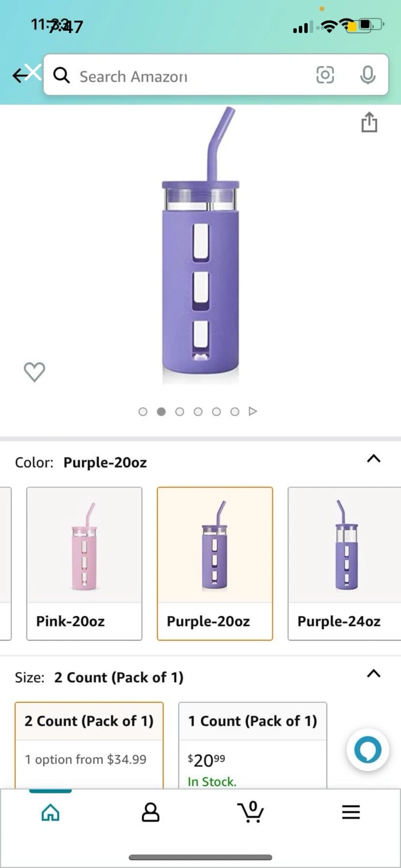Open the account profile tab
401x868 pixels.
[151, 812]
